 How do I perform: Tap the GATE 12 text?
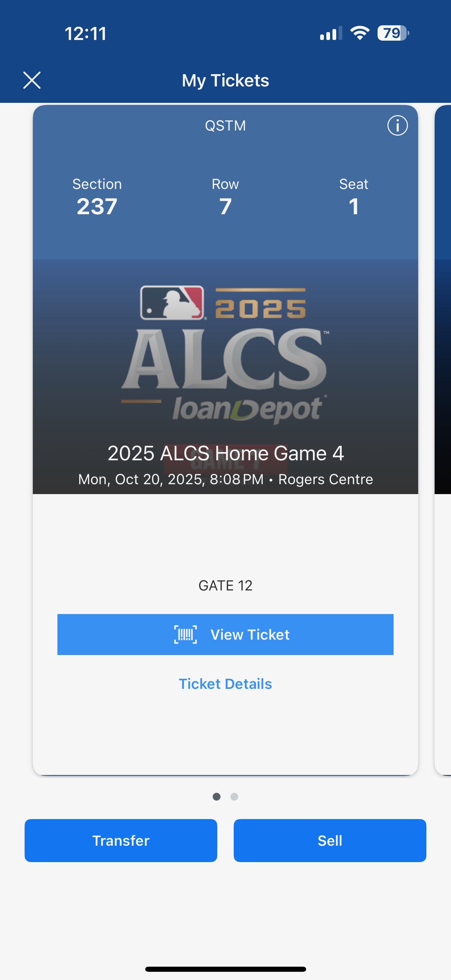[x=225, y=585]
